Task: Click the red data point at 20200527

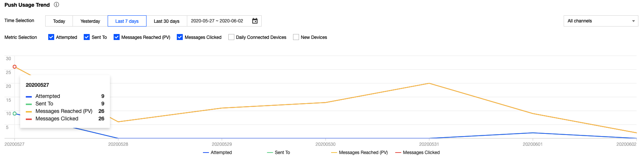Action: click(15, 67)
